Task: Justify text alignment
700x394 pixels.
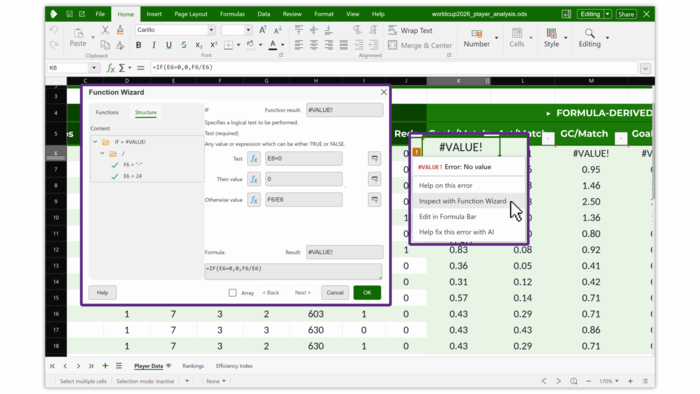Action: coord(343,45)
